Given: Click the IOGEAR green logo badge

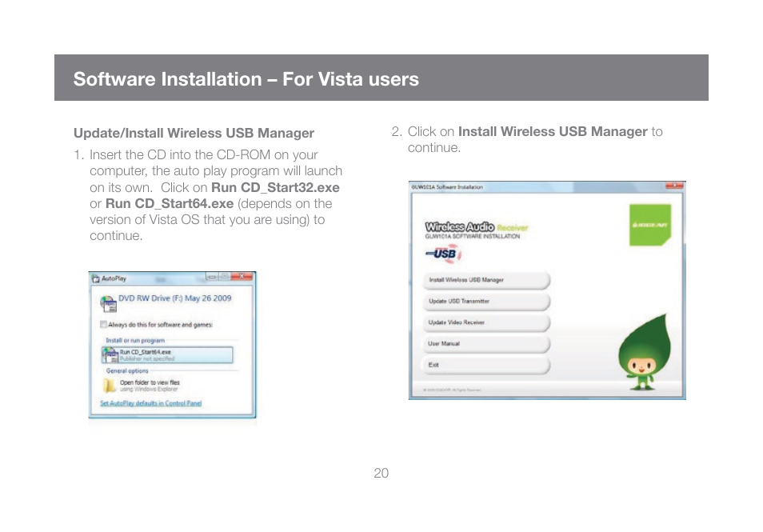Looking at the screenshot, I should click(650, 225).
